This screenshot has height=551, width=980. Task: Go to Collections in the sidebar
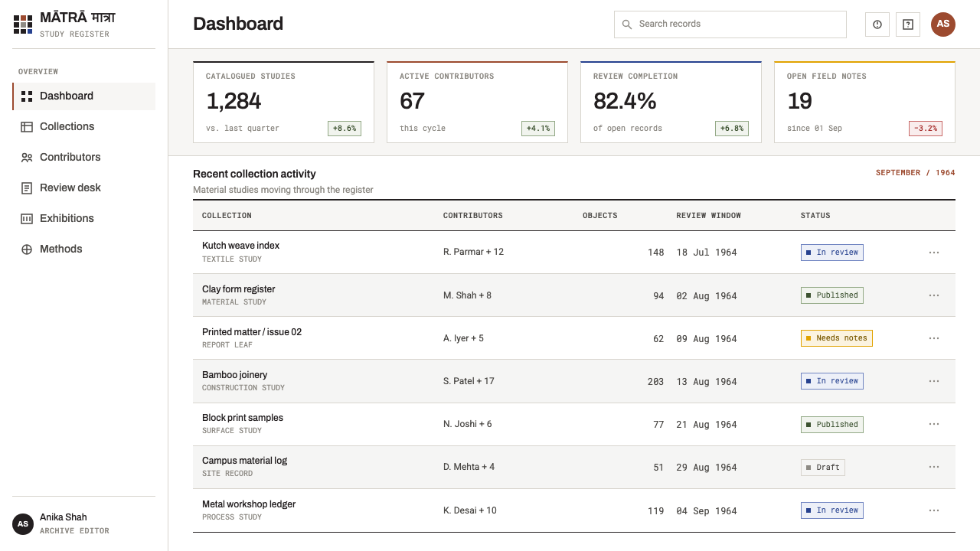tap(84, 127)
